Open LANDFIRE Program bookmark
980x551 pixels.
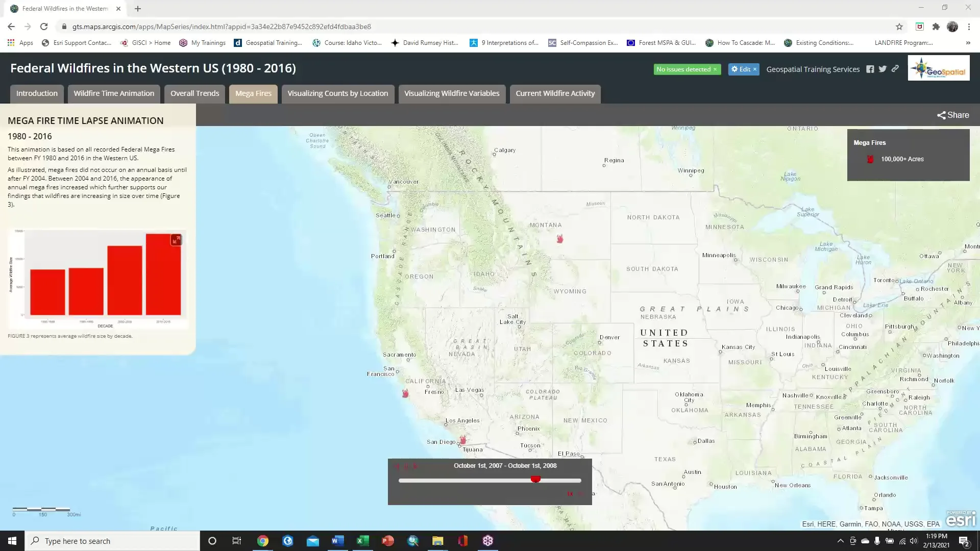point(903,43)
